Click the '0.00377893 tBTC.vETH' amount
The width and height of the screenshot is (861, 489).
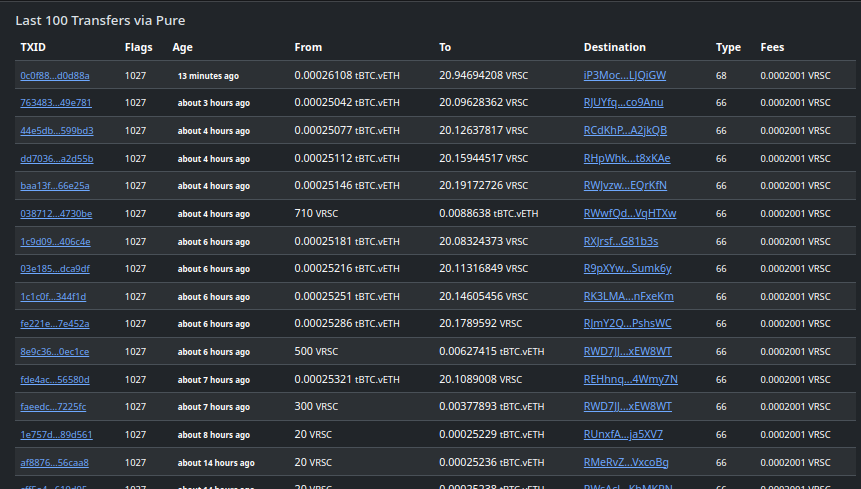(492, 407)
